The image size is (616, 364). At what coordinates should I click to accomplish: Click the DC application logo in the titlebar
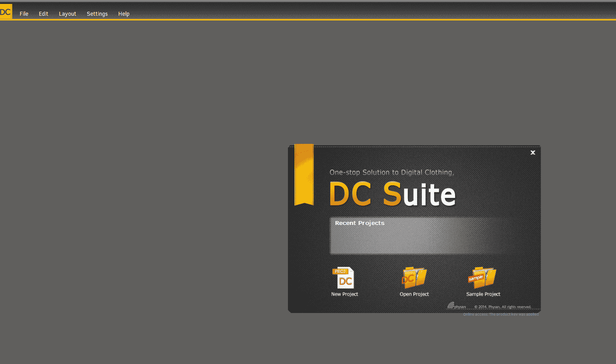pyautogui.click(x=6, y=11)
